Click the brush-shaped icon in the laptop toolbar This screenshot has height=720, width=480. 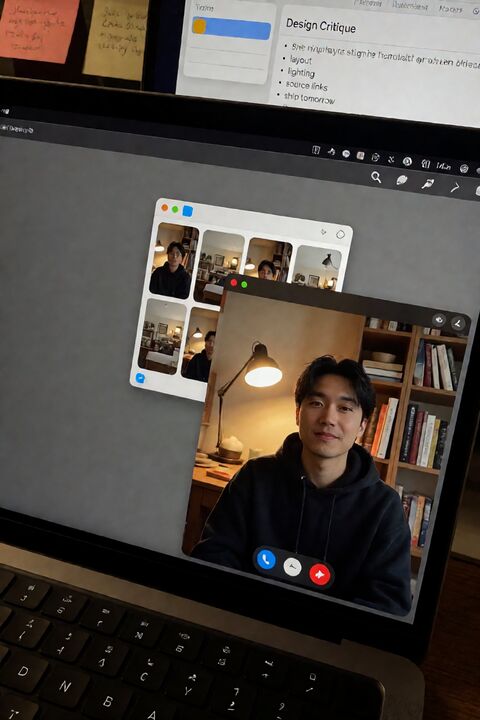(428, 184)
